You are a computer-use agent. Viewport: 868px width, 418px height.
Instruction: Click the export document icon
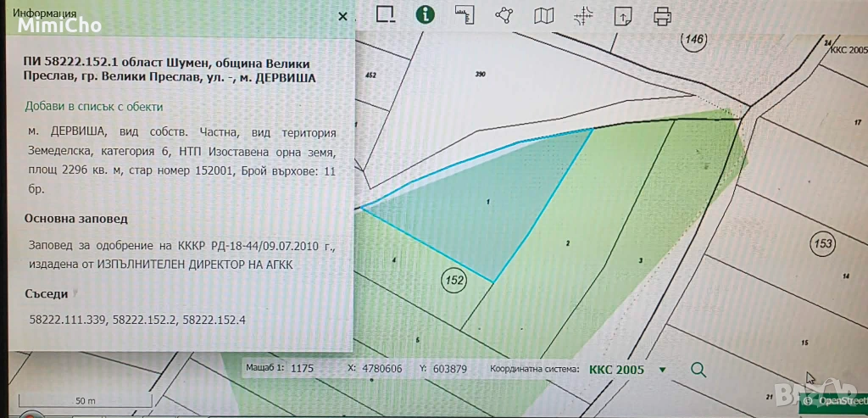(x=623, y=15)
